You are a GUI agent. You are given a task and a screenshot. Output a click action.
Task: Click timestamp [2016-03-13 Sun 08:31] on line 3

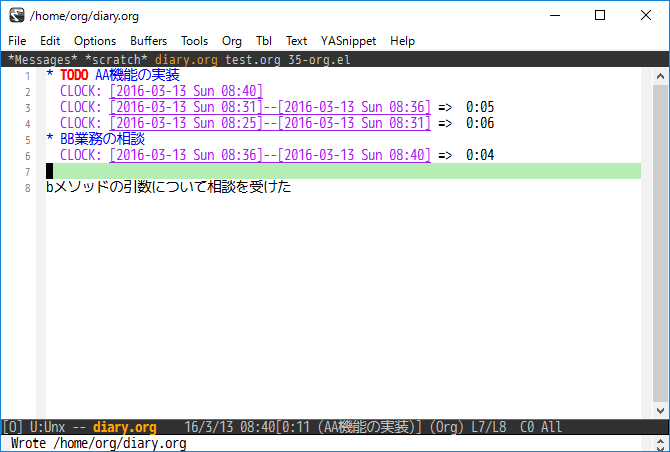click(186, 107)
